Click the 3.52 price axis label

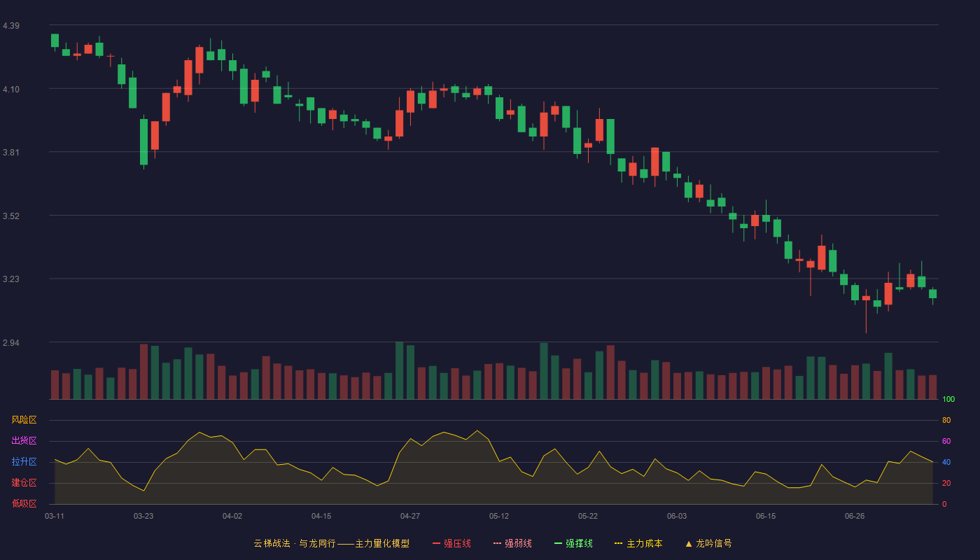[x=11, y=216]
